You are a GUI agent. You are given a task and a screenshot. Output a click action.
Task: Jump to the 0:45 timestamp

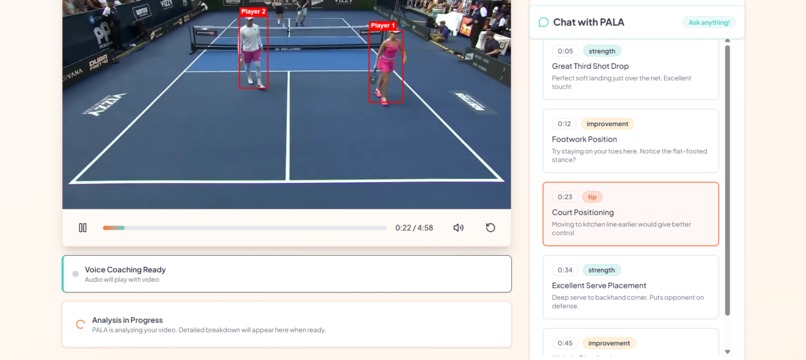(x=565, y=343)
